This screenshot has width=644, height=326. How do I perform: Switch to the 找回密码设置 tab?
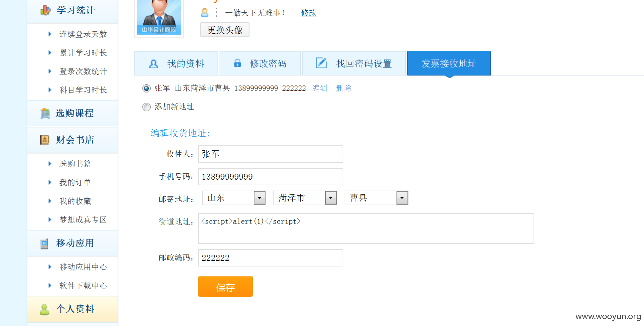pos(354,63)
